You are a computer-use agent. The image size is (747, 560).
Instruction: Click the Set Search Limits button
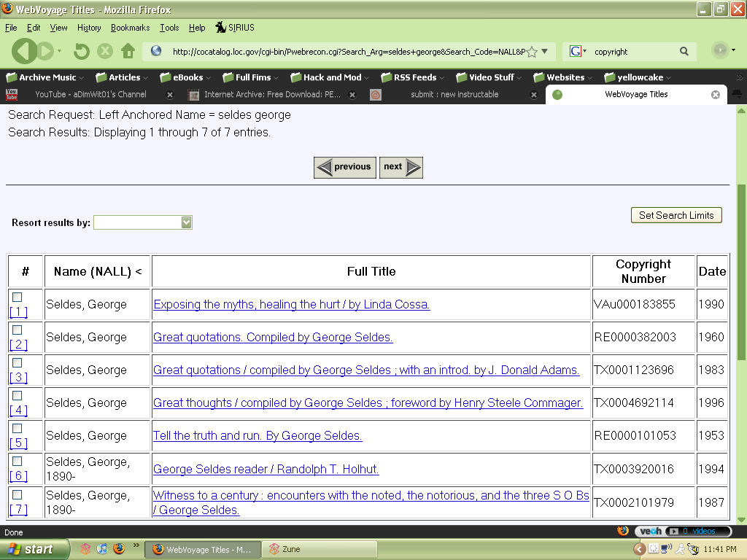676,215
